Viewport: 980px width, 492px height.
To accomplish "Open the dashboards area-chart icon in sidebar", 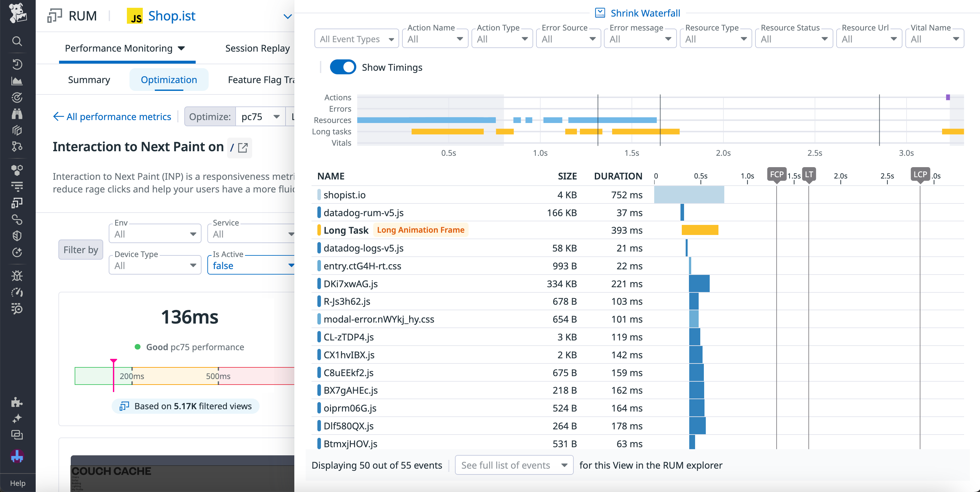I will 17,81.
